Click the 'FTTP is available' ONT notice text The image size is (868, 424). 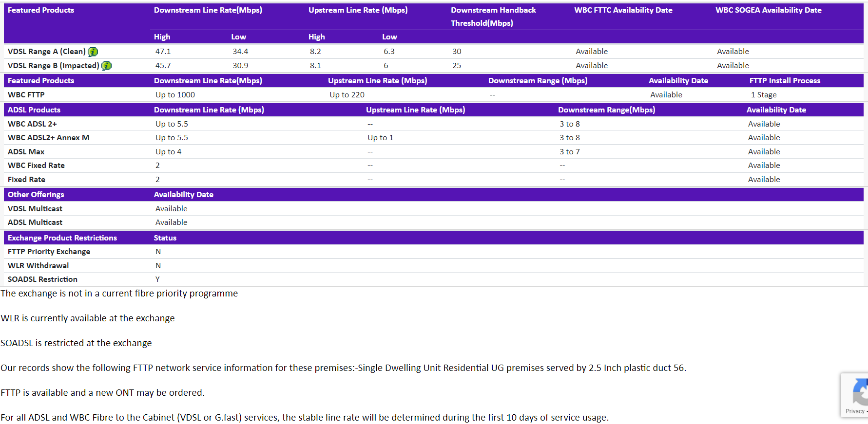pyautogui.click(x=102, y=393)
